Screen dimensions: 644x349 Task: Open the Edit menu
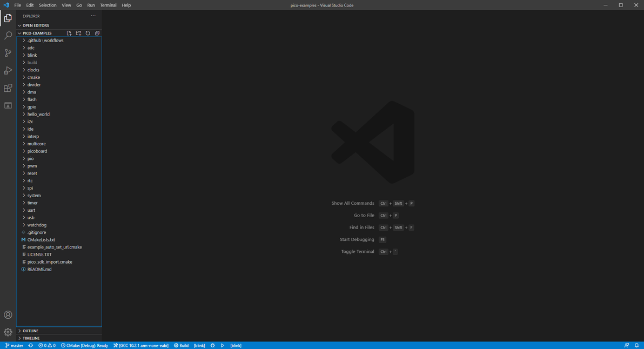(x=30, y=5)
